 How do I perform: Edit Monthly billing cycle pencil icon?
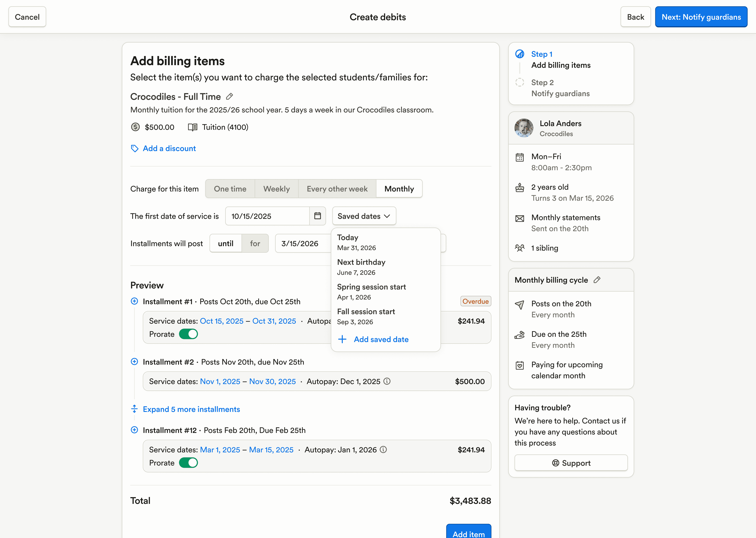(x=597, y=280)
